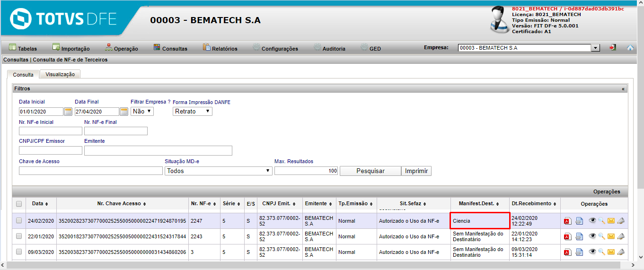The height and width of the screenshot is (270, 644).
Task: Click envelope email icon for NF-e 2247
Action: [611, 220]
